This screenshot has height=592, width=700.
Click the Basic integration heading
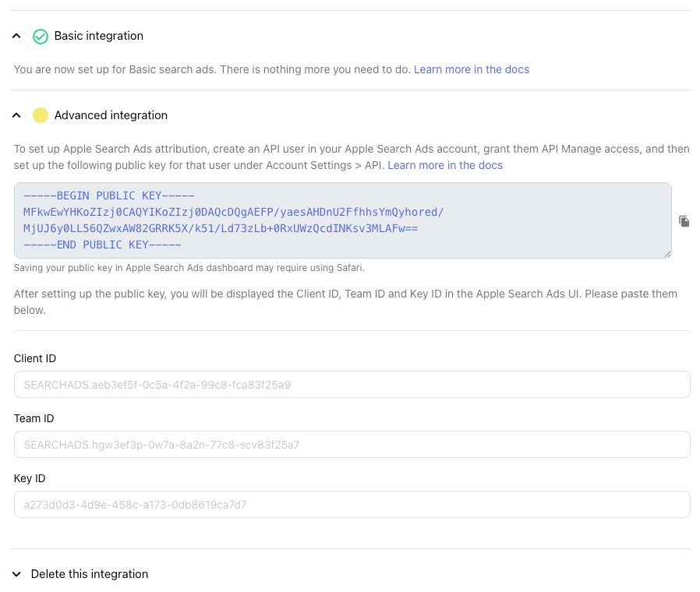point(99,36)
